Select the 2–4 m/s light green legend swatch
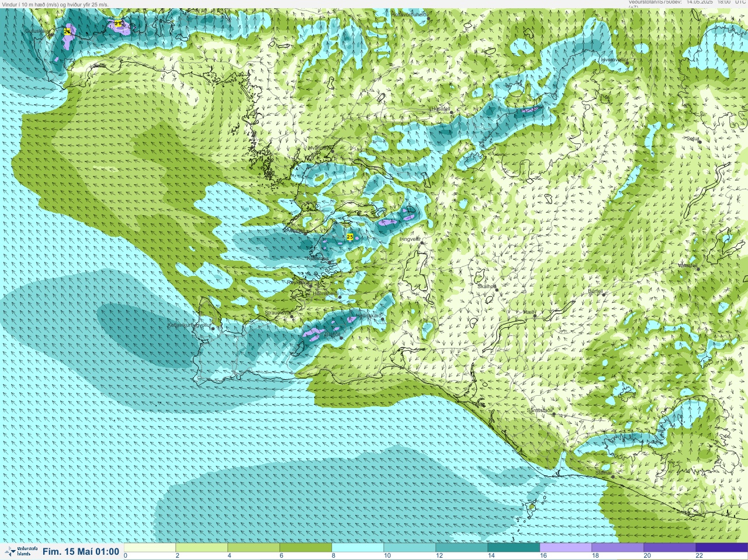748x560 pixels. tap(202, 548)
